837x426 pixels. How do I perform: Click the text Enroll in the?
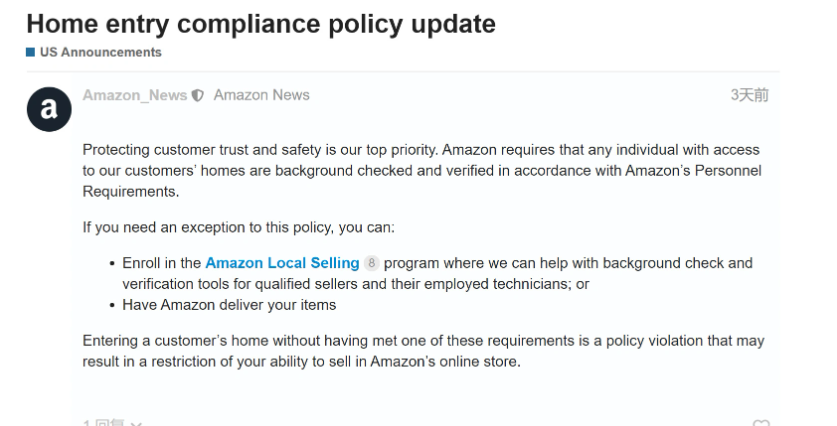[x=162, y=263]
